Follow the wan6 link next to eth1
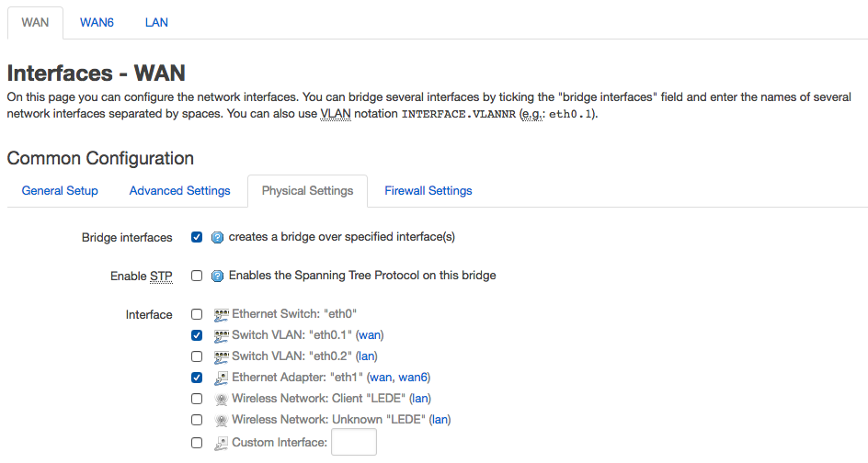The width and height of the screenshot is (868, 463). [413, 378]
